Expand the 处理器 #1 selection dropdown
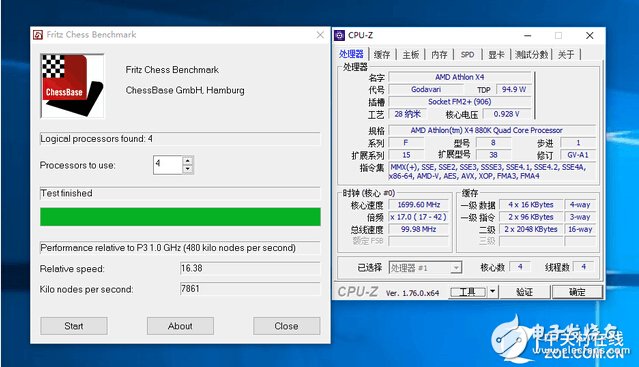 coord(456,268)
